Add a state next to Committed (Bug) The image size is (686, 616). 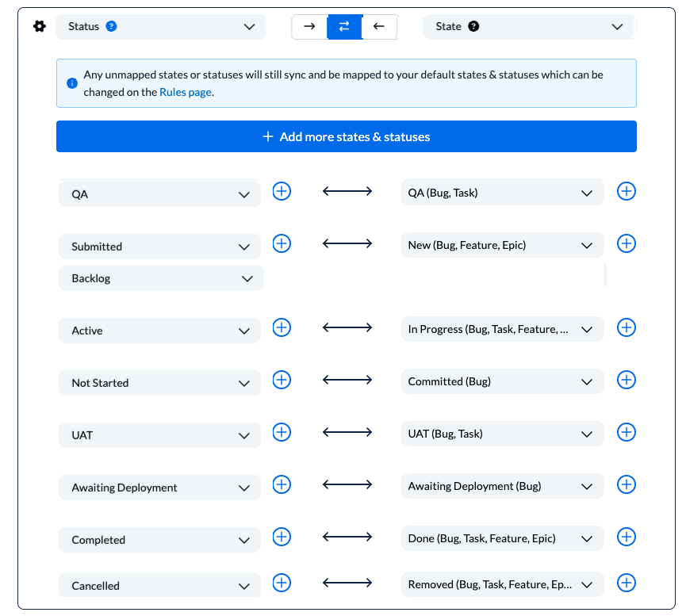click(x=627, y=380)
